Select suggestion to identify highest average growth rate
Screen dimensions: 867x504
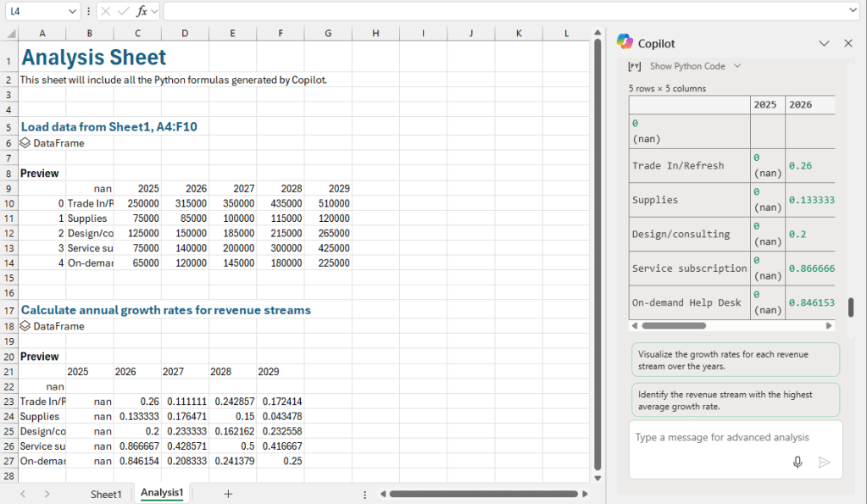coord(736,400)
